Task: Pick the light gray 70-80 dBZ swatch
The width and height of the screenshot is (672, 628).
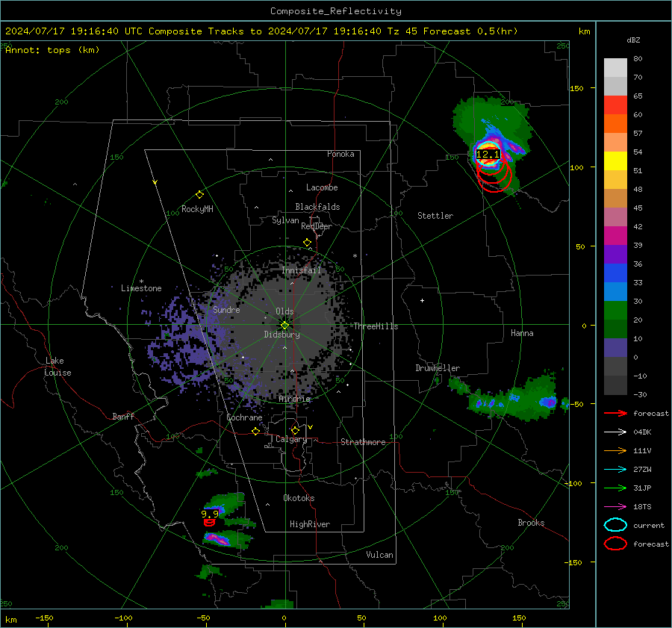Action: (615, 68)
